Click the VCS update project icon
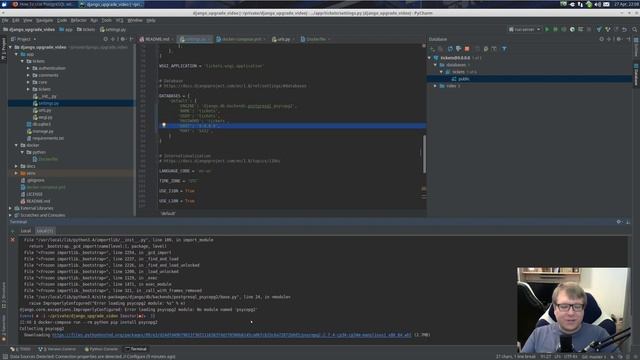The image size is (640, 360). [x=599, y=29]
